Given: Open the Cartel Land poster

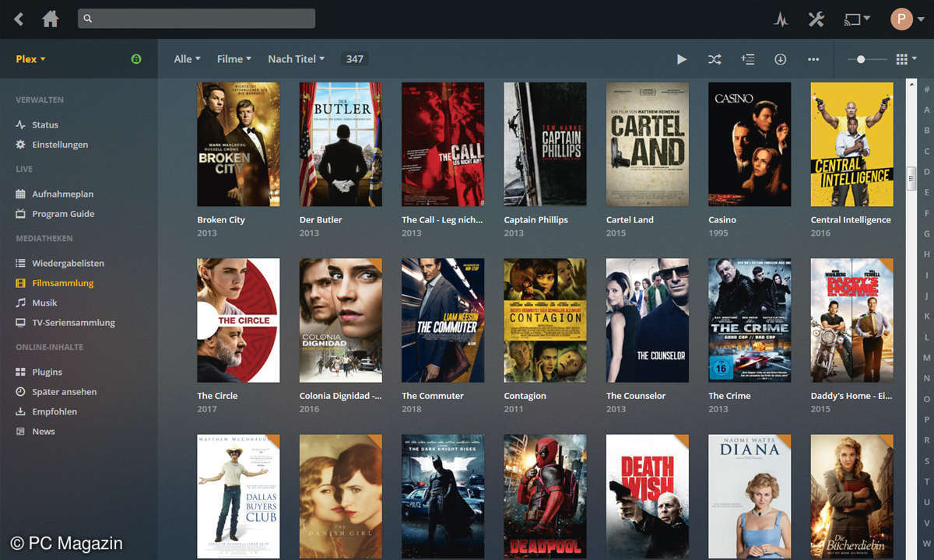Looking at the screenshot, I should pyautogui.click(x=648, y=144).
